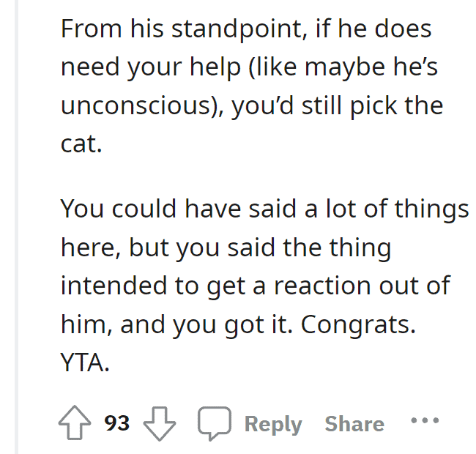This screenshot has height=454, width=476.
Task: Click the word "cat." ending first paragraph
Action: click(x=81, y=144)
